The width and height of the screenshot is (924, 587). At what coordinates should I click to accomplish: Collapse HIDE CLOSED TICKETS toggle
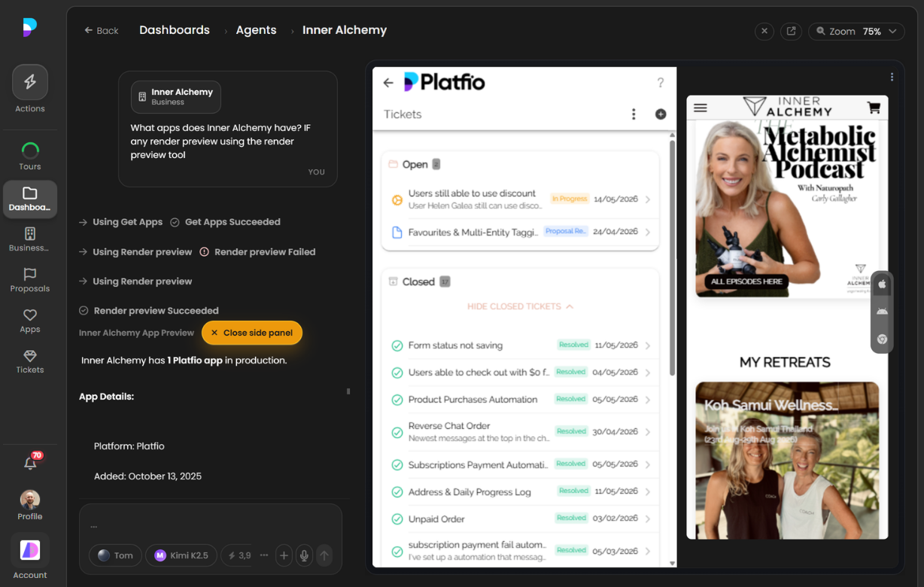(x=520, y=306)
